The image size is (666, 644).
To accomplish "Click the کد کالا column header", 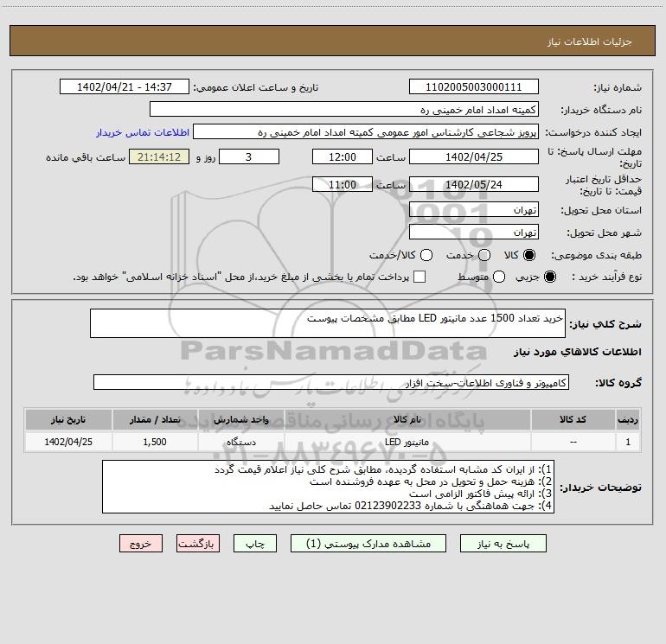I will 573,420.
